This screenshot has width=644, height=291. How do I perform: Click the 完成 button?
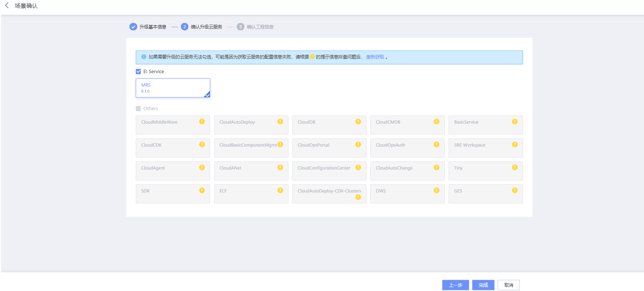[483, 285]
